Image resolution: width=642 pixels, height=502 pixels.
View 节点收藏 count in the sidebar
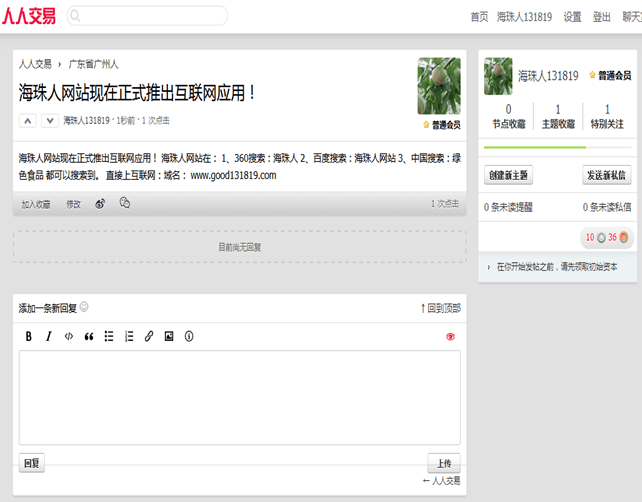509,116
